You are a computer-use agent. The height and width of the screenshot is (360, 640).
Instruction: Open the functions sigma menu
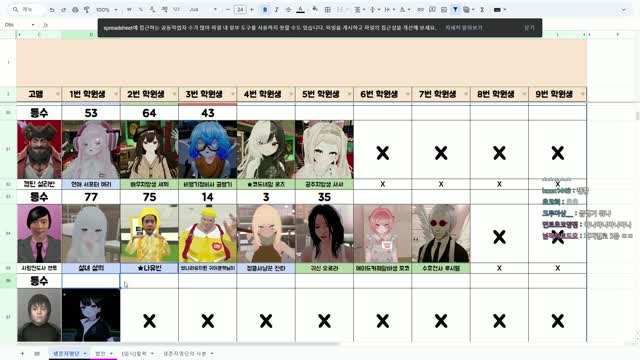482,9
